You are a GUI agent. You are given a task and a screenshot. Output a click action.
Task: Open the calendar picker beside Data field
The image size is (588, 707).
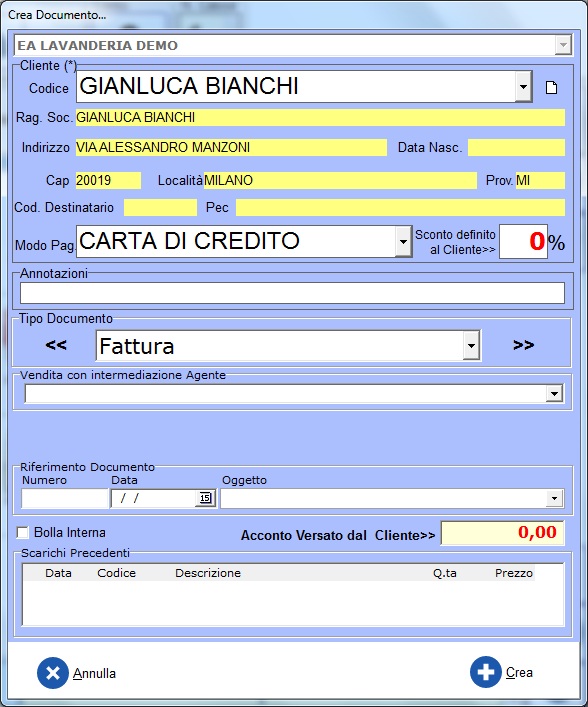(205, 498)
